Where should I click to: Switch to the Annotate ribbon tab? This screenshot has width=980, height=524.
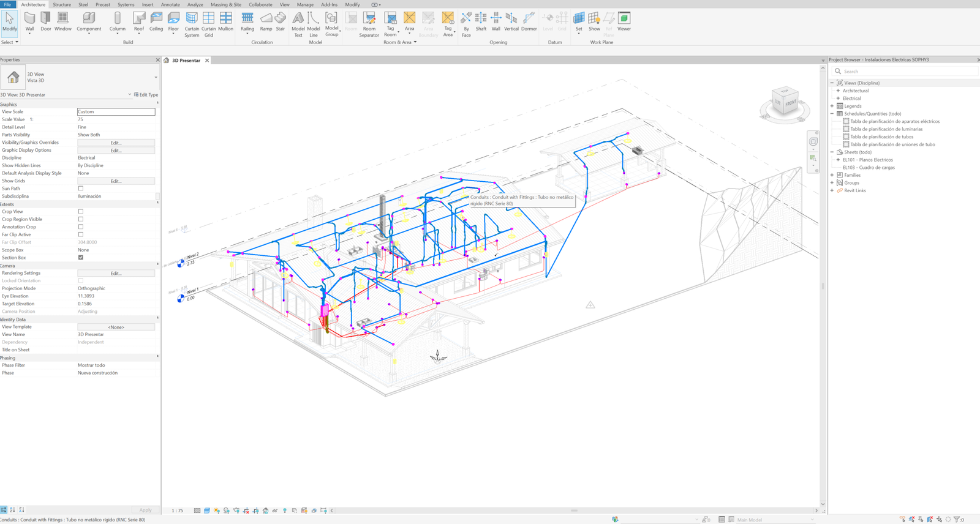click(170, 4)
